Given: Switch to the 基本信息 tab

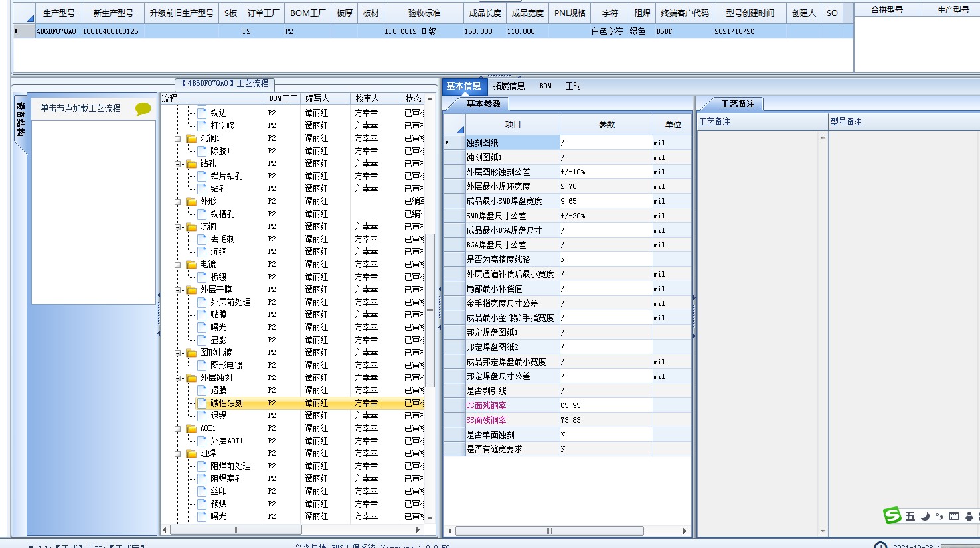Looking at the screenshot, I should [x=463, y=86].
